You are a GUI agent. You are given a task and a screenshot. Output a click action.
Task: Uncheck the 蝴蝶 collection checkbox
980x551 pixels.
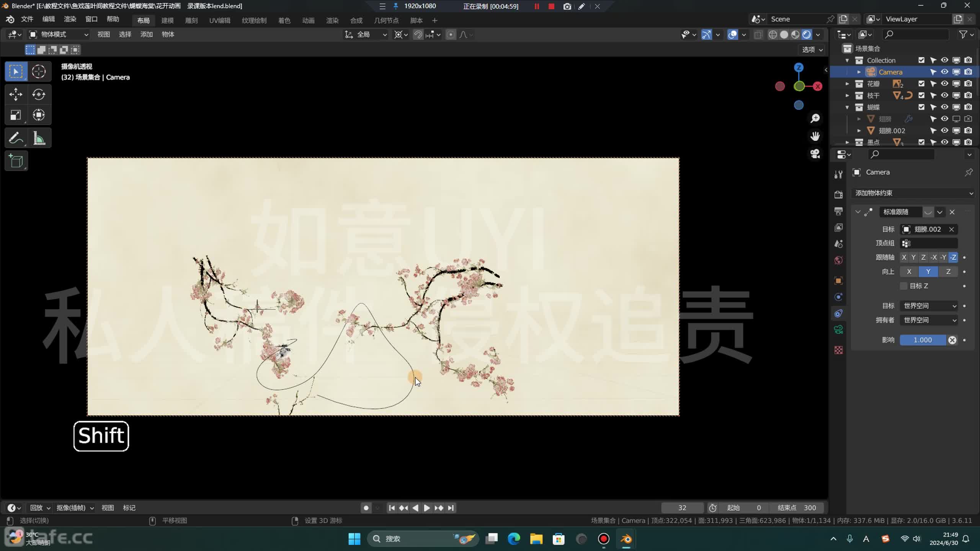click(x=921, y=107)
